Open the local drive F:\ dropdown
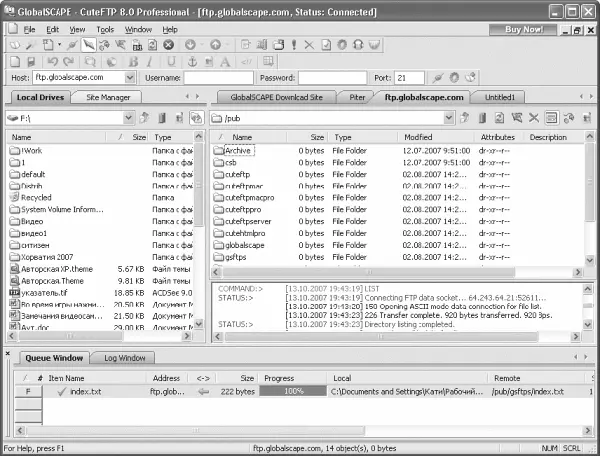The height and width of the screenshot is (456, 600). coord(129,118)
